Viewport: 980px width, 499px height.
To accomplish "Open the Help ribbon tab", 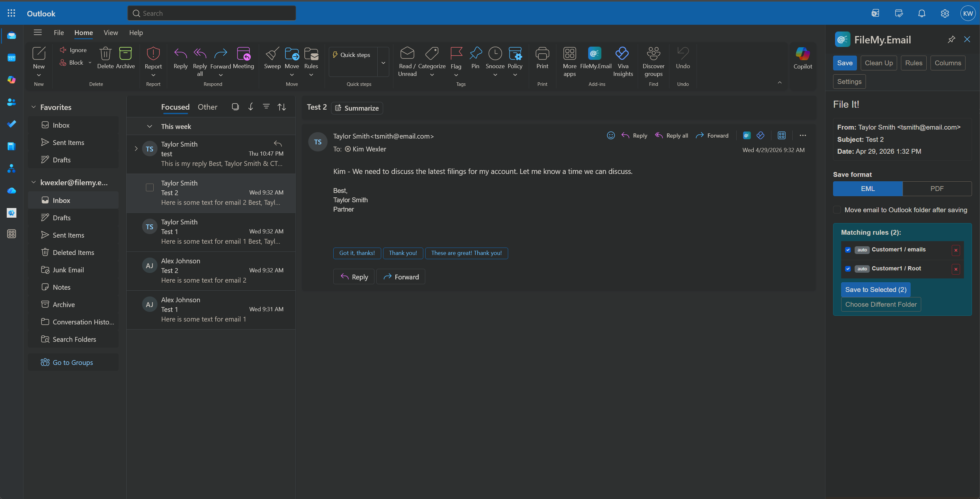I will point(136,33).
